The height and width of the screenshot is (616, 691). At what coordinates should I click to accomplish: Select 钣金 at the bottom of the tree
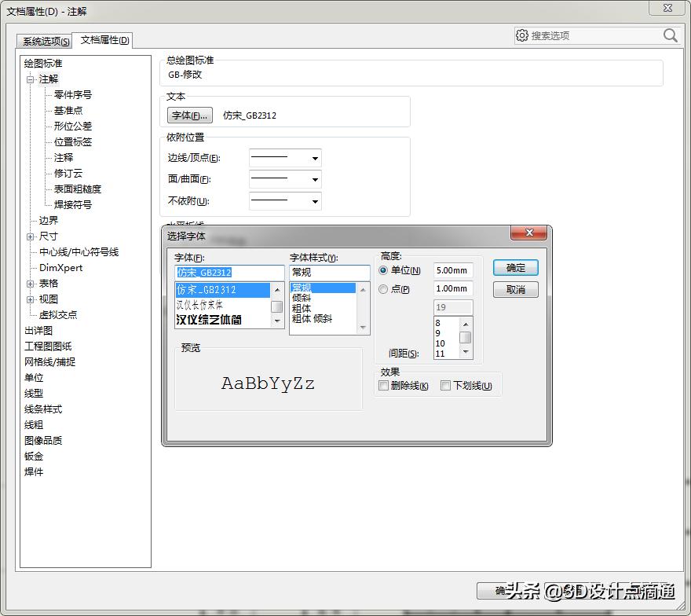pos(34,456)
